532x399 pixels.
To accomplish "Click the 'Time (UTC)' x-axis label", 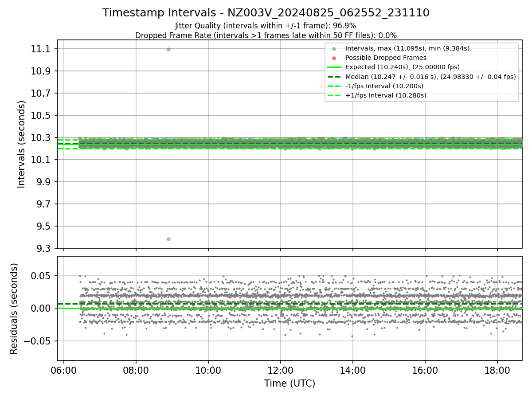I will click(289, 383).
